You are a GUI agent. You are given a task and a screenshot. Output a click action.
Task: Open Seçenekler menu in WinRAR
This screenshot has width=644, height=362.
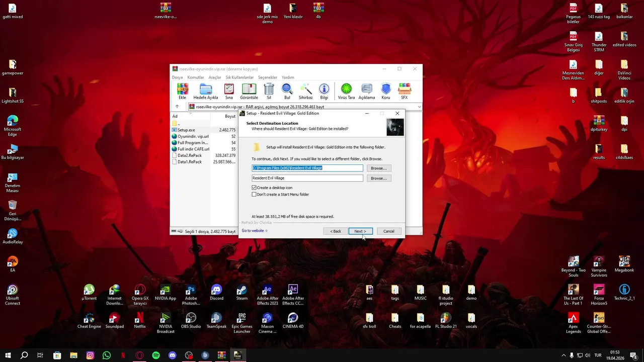(x=268, y=77)
